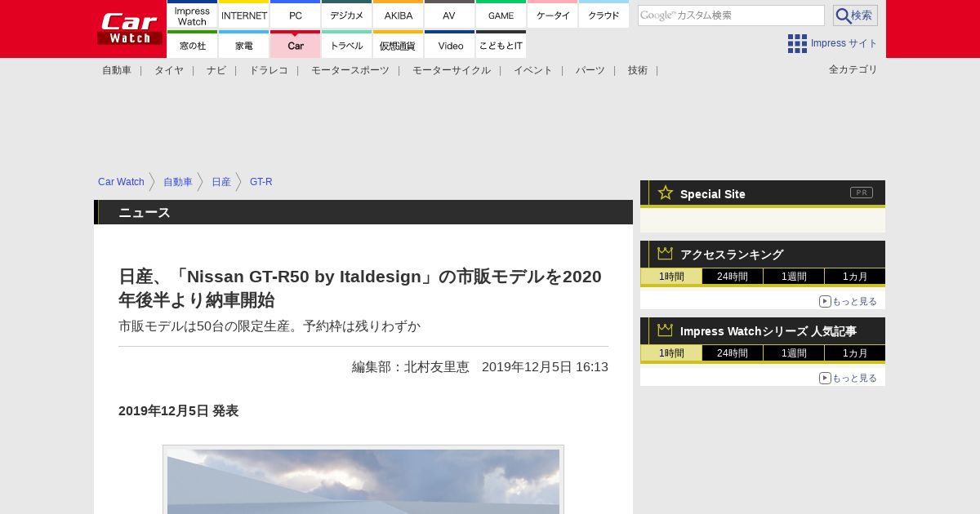980x514 pixels.
Task: Open the トラベル Watch tab
Action: [x=347, y=44]
